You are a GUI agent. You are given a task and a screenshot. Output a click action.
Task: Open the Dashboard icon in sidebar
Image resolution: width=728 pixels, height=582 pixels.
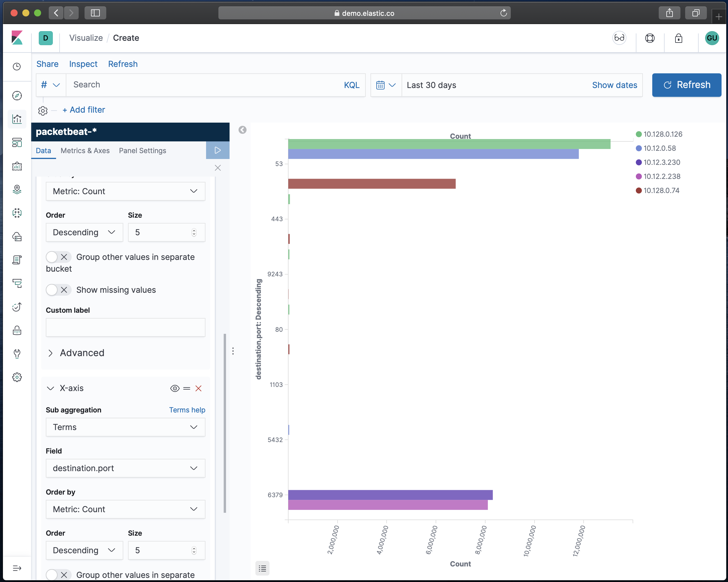(17, 143)
